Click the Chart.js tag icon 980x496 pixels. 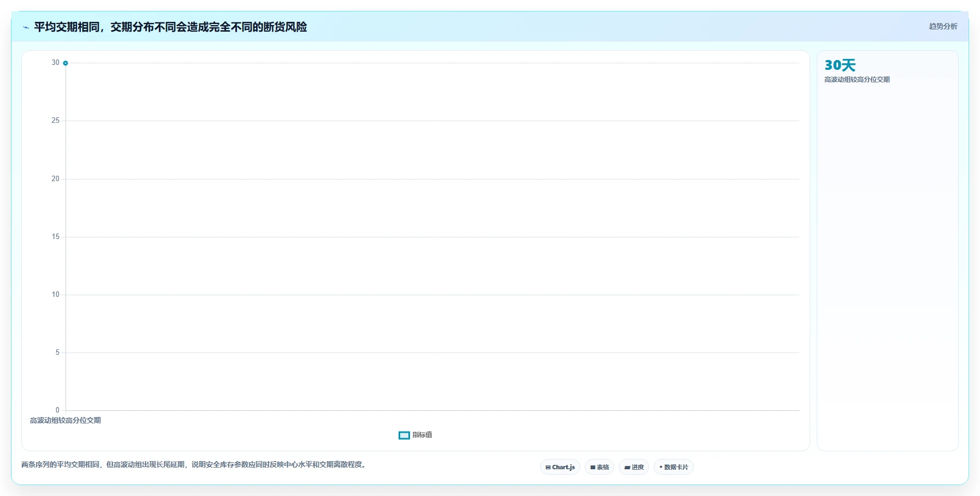point(548,468)
